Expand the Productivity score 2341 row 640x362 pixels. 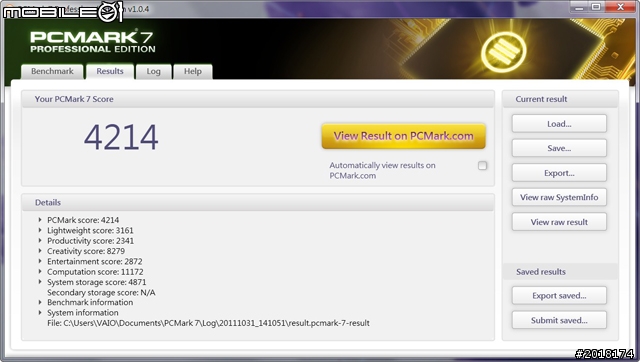tap(40, 240)
